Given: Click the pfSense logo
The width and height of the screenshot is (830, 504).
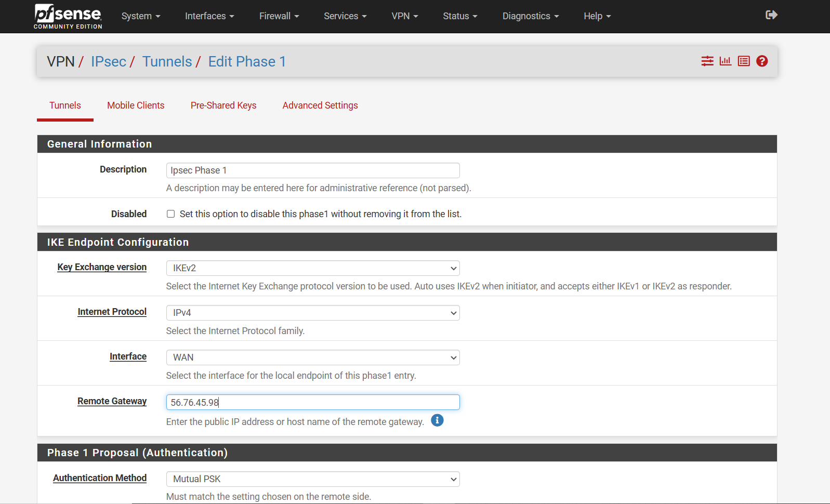Looking at the screenshot, I should tap(68, 16).
